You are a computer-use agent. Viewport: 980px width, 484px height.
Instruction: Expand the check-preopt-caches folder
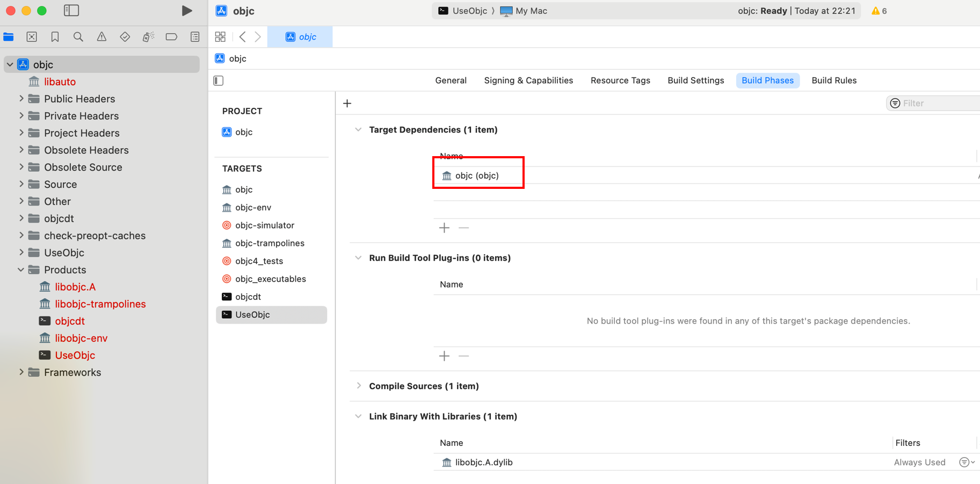pyautogui.click(x=21, y=236)
